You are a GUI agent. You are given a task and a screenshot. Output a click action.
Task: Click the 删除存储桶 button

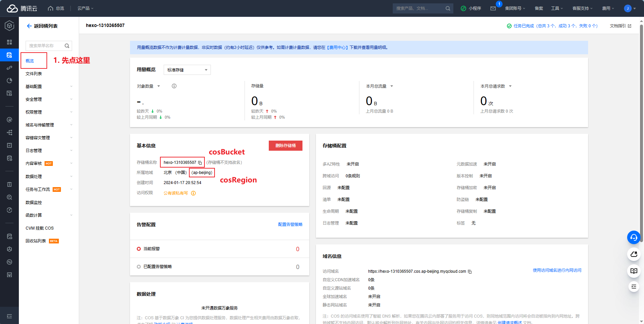point(286,146)
